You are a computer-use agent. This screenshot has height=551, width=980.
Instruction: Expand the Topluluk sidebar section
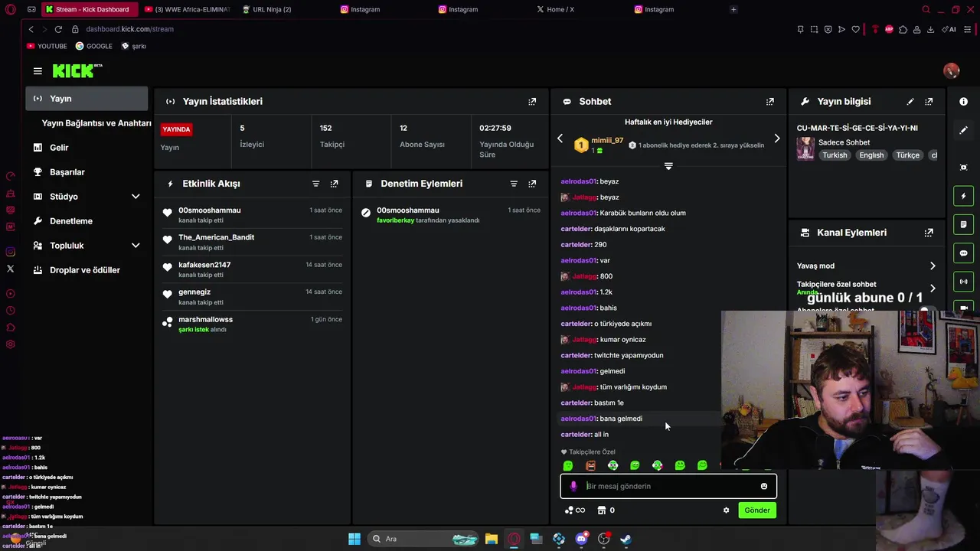pos(136,246)
